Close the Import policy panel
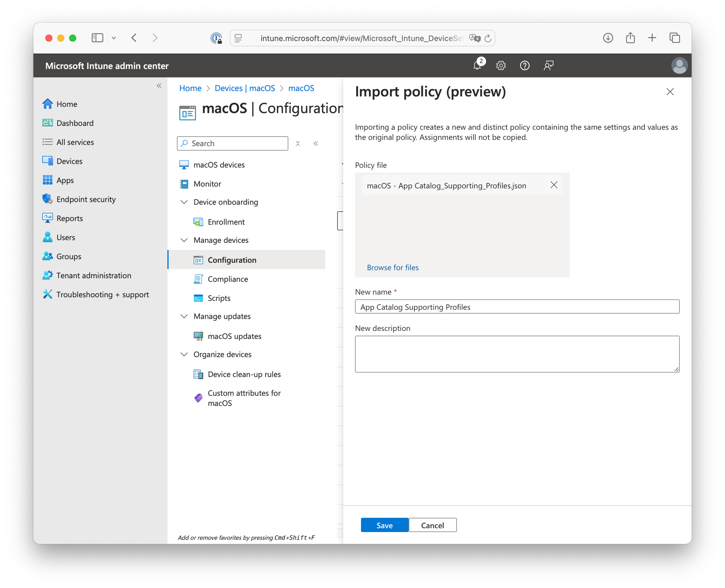 tap(670, 92)
